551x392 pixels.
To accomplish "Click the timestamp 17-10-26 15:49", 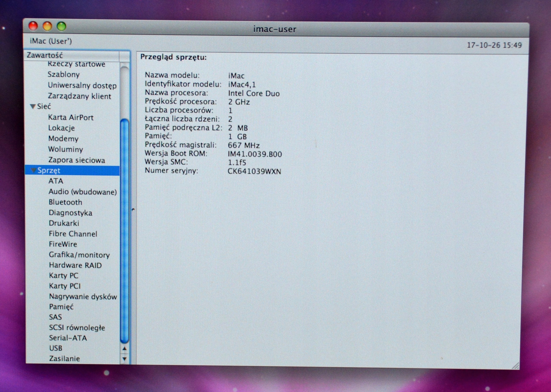I will pos(494,45).
